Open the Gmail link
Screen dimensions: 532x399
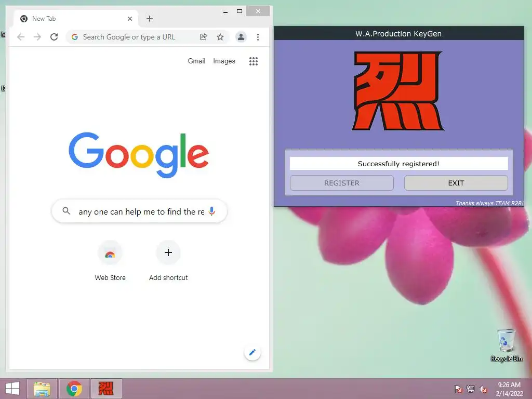tap(196, 61)
